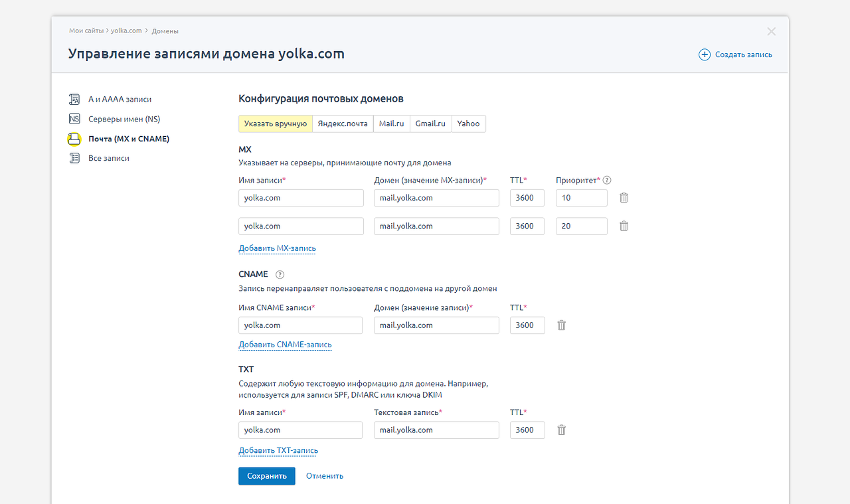
Task: Select the Яндекс.почта configuration tab
Action: coord(343,124)
